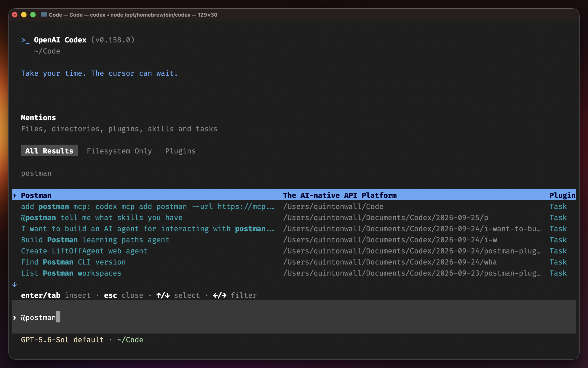Click the 2026-09-24/postman-plug path cell
The image size is (588, 368).
click(x=412, y=251)
